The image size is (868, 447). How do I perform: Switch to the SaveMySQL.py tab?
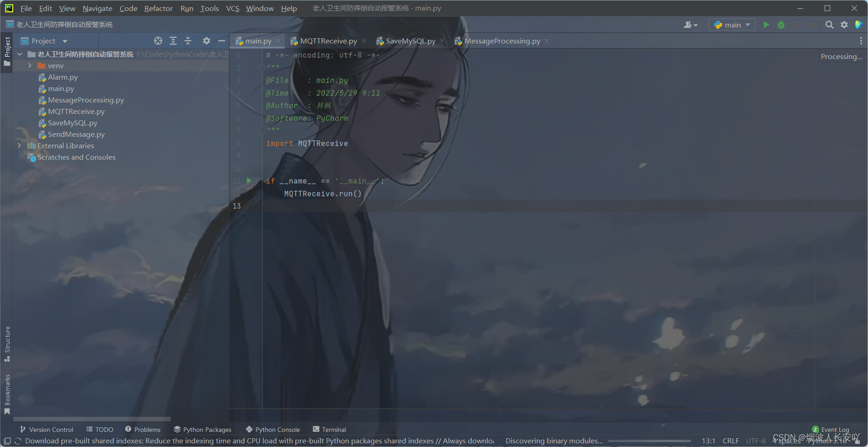coord(410,41)
